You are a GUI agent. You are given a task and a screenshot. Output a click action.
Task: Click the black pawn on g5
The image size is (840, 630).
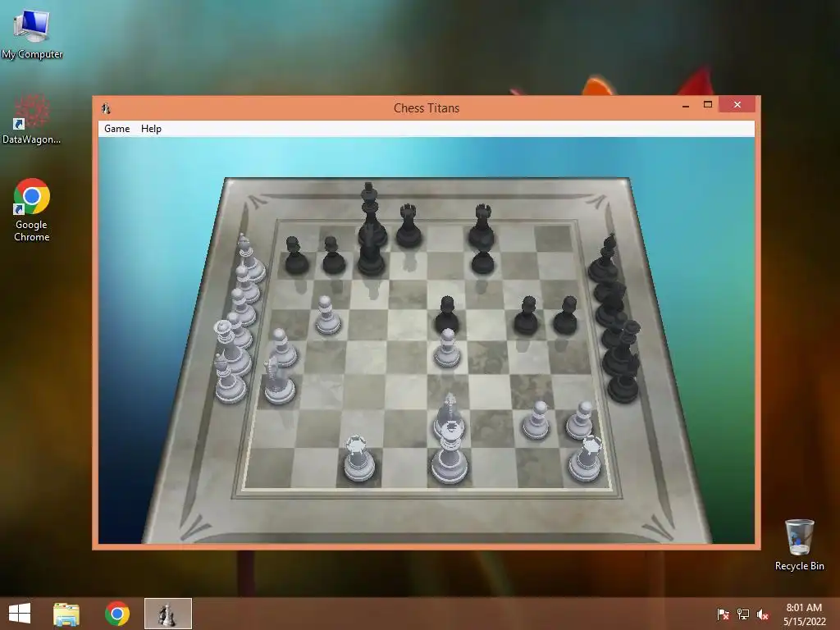527,316
